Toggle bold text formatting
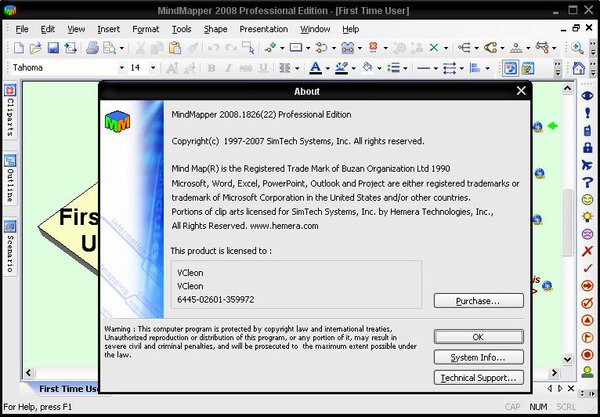The image size is (600, 417). coord(211,68)
